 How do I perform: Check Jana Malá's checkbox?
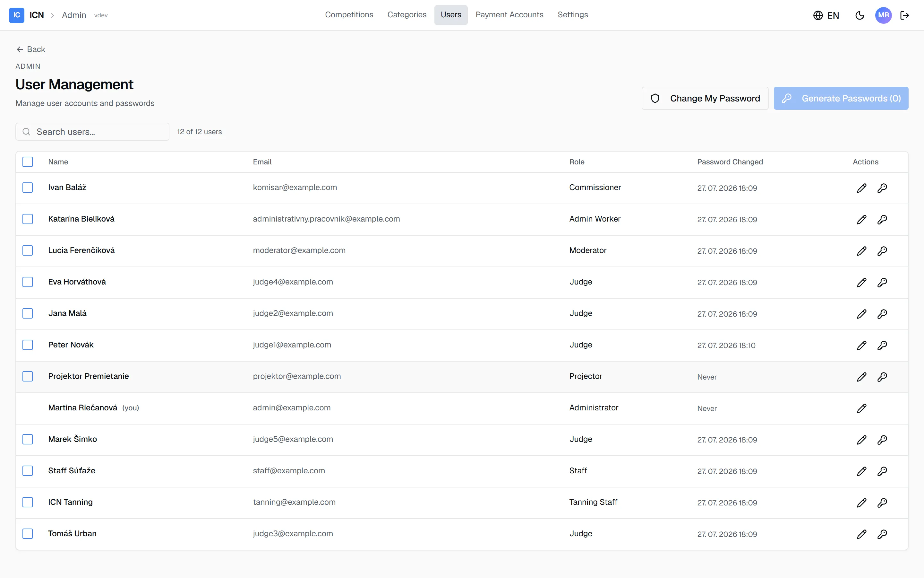[28, 313]
